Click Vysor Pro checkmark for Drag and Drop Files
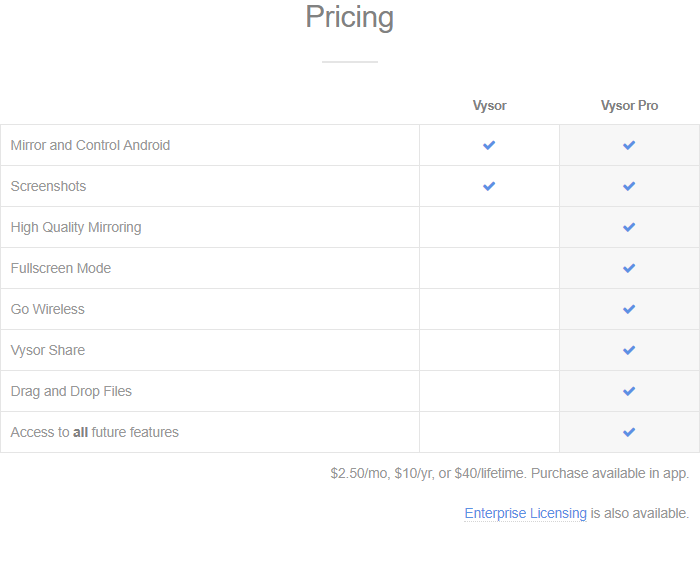The width and height of the screenshot is (700, 561). point(629,391)
